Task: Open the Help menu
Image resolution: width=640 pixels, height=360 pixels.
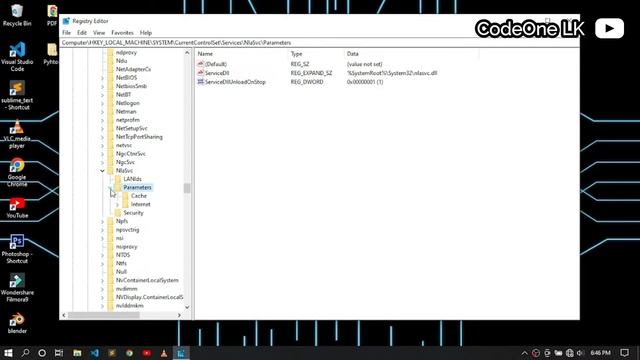Action: pyautogui.click(x=146, y=33)
